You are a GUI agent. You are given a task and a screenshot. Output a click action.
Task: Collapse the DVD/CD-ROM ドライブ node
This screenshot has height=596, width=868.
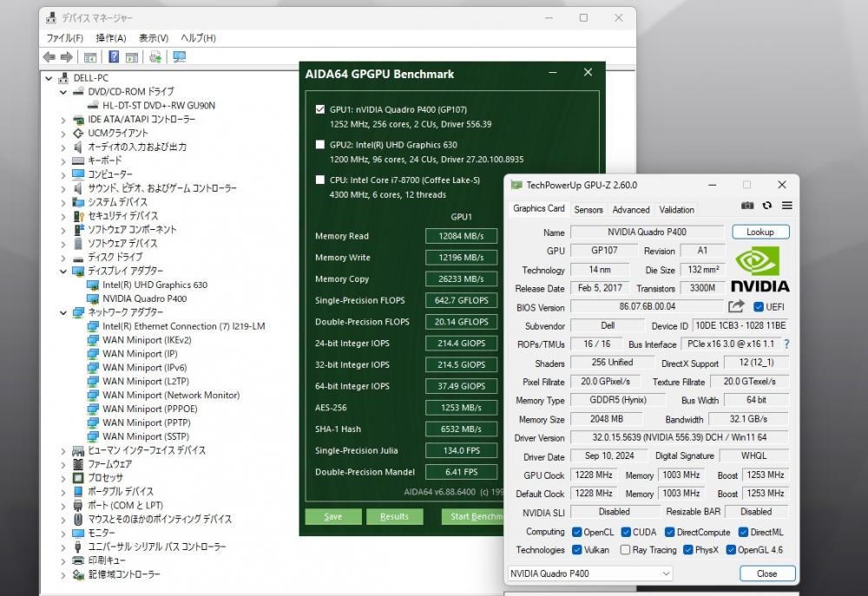tap(63, 92)
